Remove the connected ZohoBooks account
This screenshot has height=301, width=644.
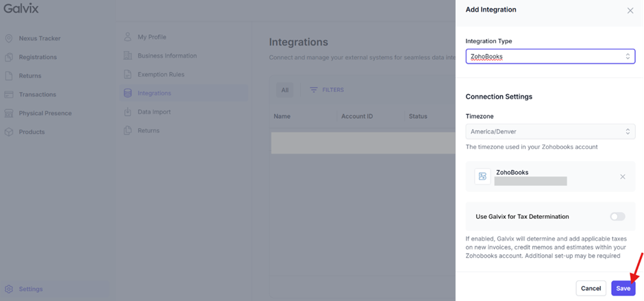(x=623, y=177)
